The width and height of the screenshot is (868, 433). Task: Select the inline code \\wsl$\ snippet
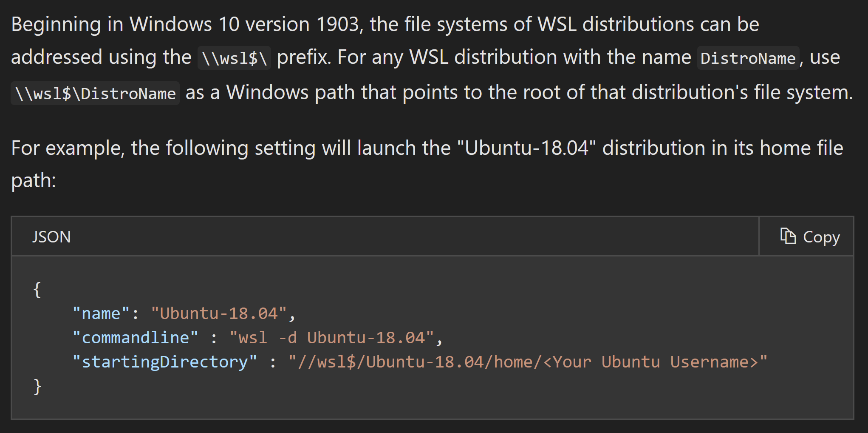pos(234,58)
